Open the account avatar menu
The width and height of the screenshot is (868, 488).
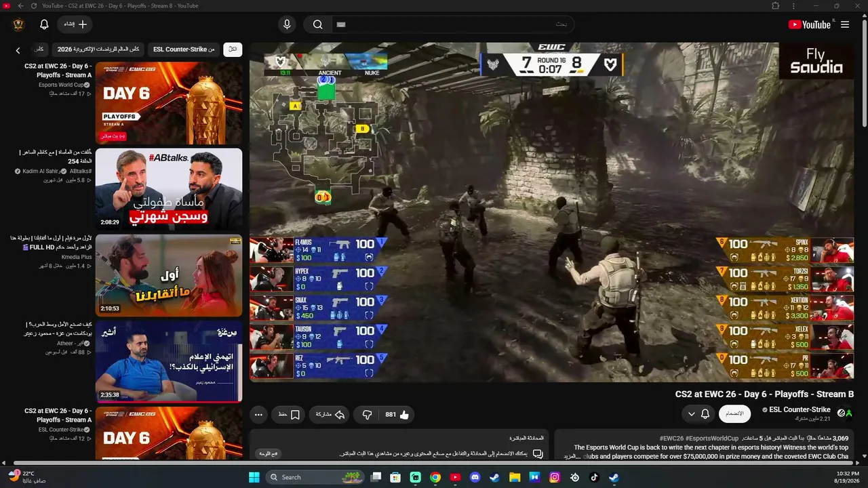click(18, 24)
